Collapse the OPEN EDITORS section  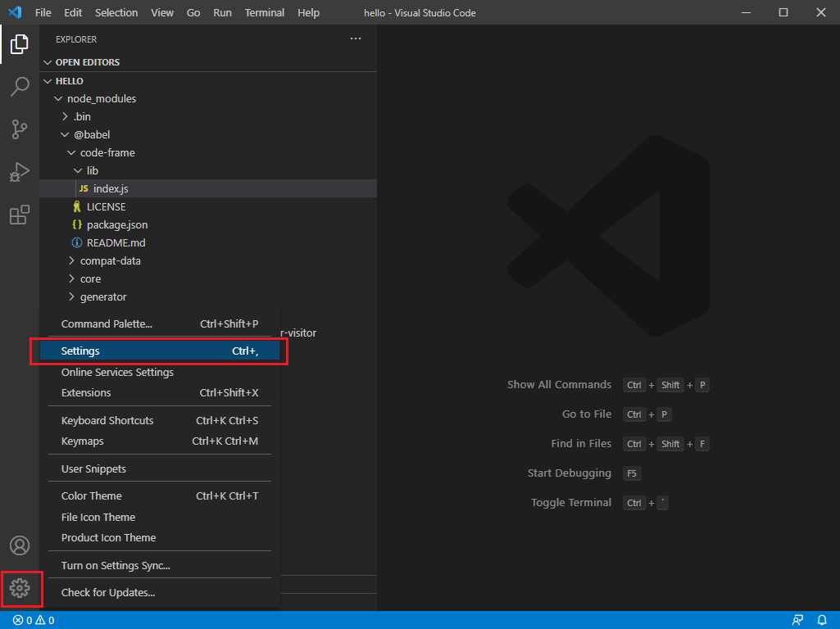tap(48, 62)
